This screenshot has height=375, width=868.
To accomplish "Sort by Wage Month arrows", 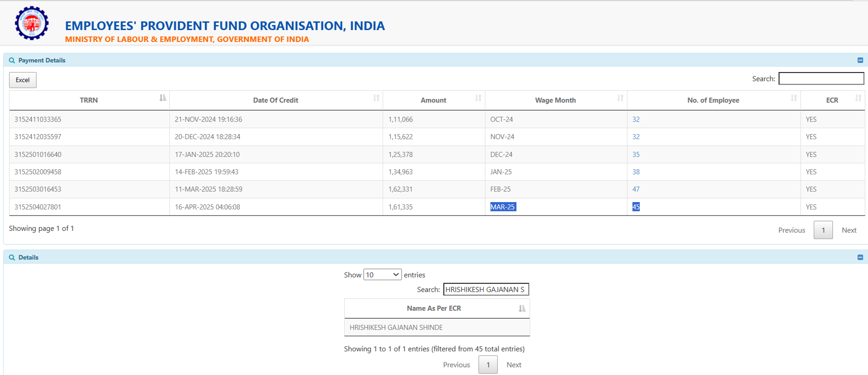I will [x=620, y=98].
